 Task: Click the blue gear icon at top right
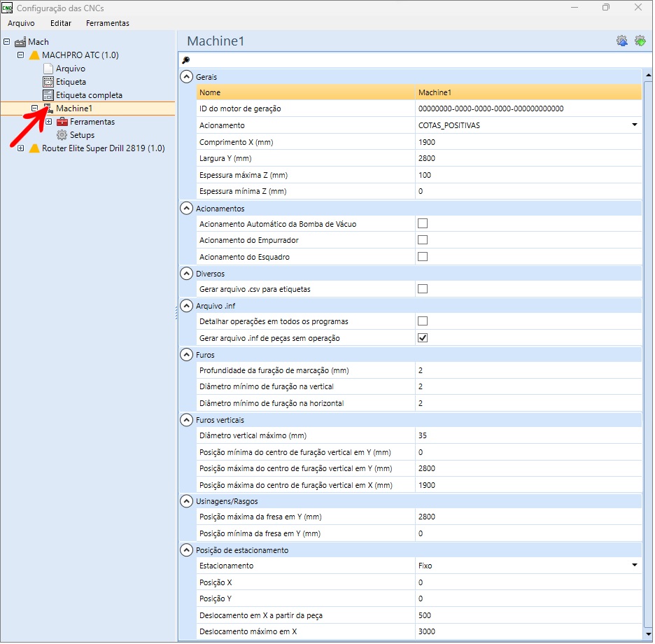[622, 41]
